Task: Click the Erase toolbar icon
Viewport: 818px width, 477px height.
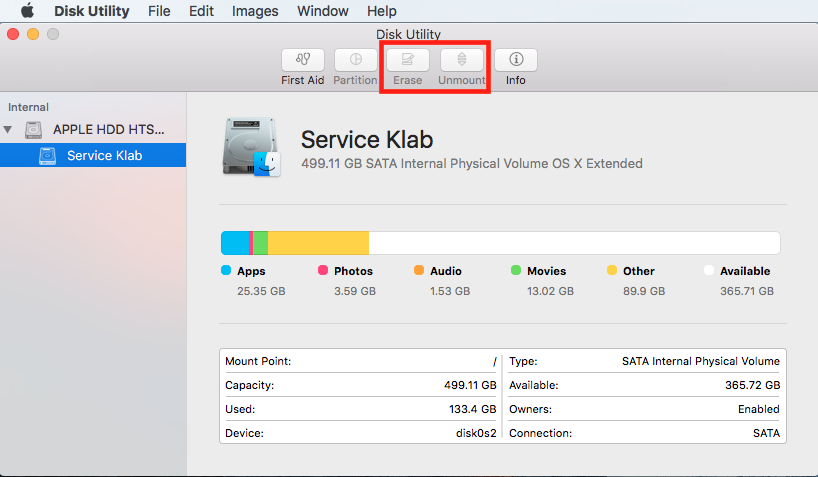Action: pos(407,60)
